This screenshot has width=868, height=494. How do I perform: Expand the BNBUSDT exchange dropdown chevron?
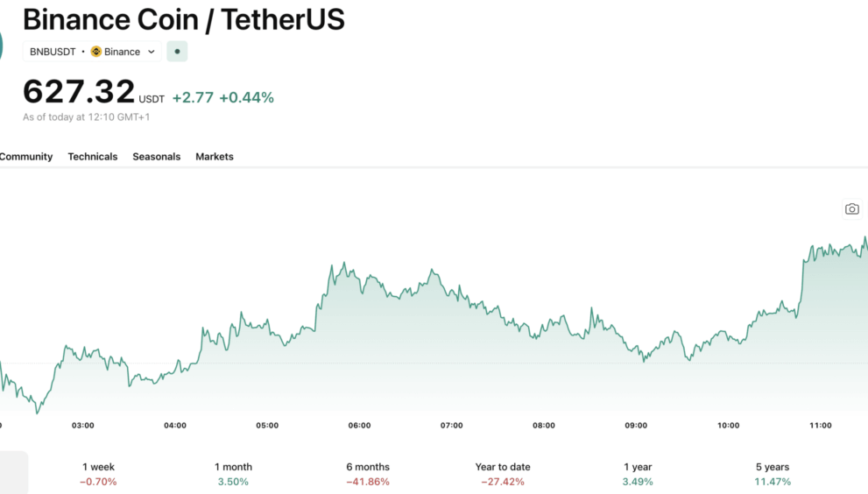coord(151,52)
